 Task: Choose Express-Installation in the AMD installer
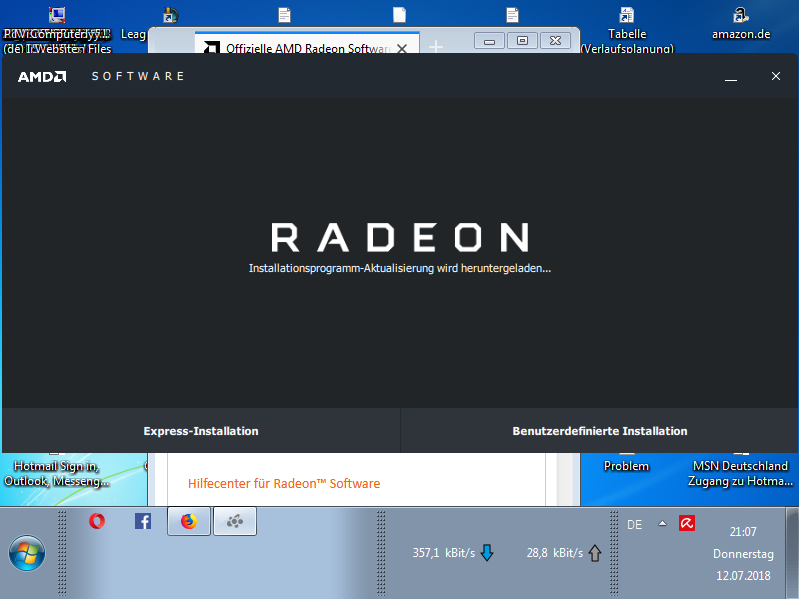[201, 431]
